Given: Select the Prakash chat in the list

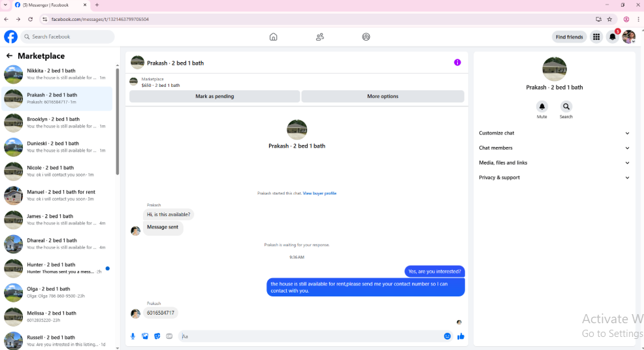Looking at the screenshot, I should [57, 98].
